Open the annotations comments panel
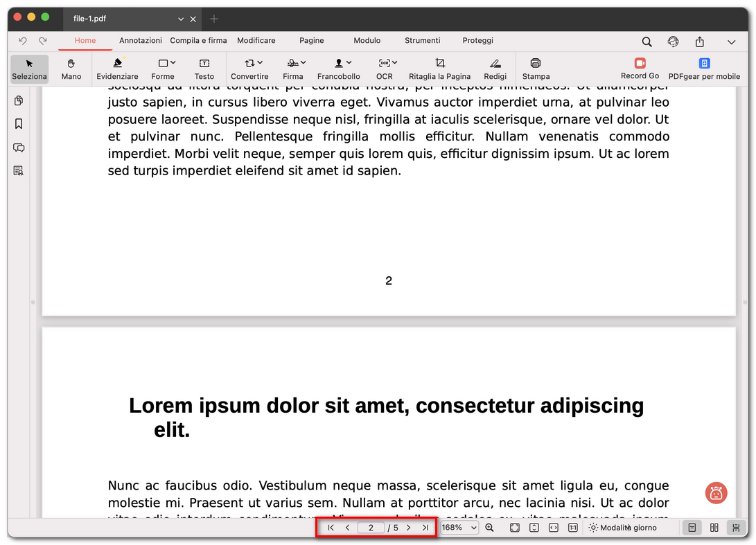756x545 pixels. point(18,148)
